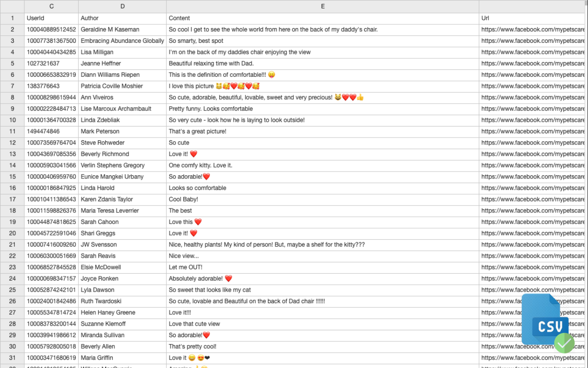The image size is (588, 368).
Task: Click author cell 'Embracing Abundance Globally'
Action: point(123,41)
